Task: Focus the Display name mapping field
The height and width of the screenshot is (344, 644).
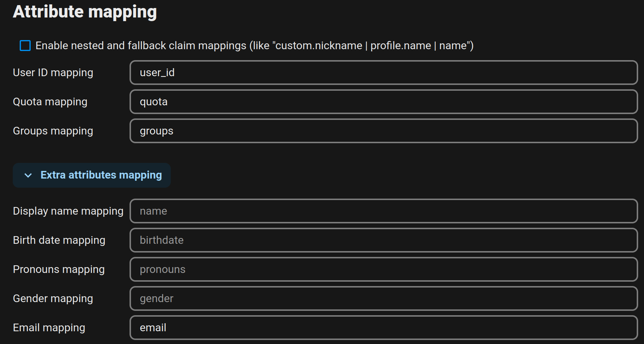Action: [x=383, y=211]
